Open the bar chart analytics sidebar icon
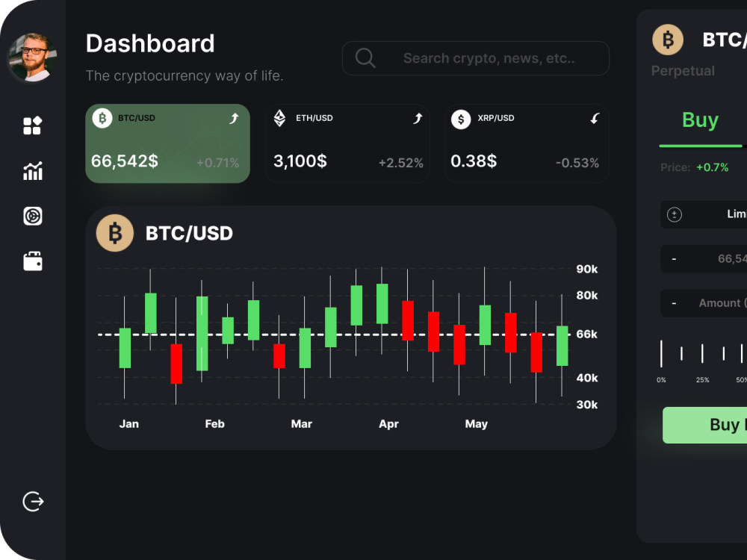The image size is (747, 560). pos(32,170)
